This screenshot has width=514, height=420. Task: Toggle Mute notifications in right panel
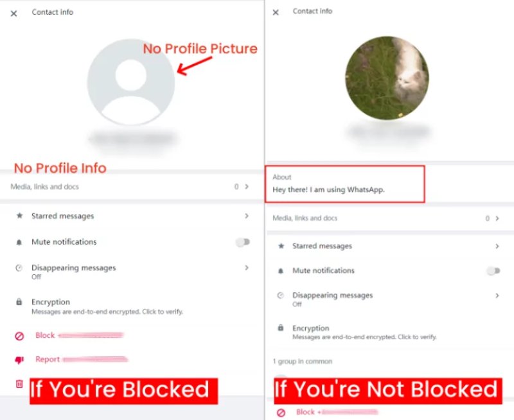[493, 270]
